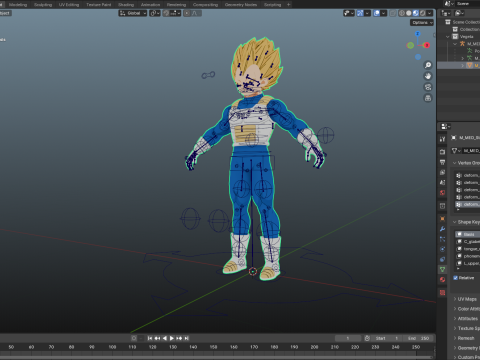Click the current frame number field
This screenshot has height=360, width=480.
click(x=348, y=338)
